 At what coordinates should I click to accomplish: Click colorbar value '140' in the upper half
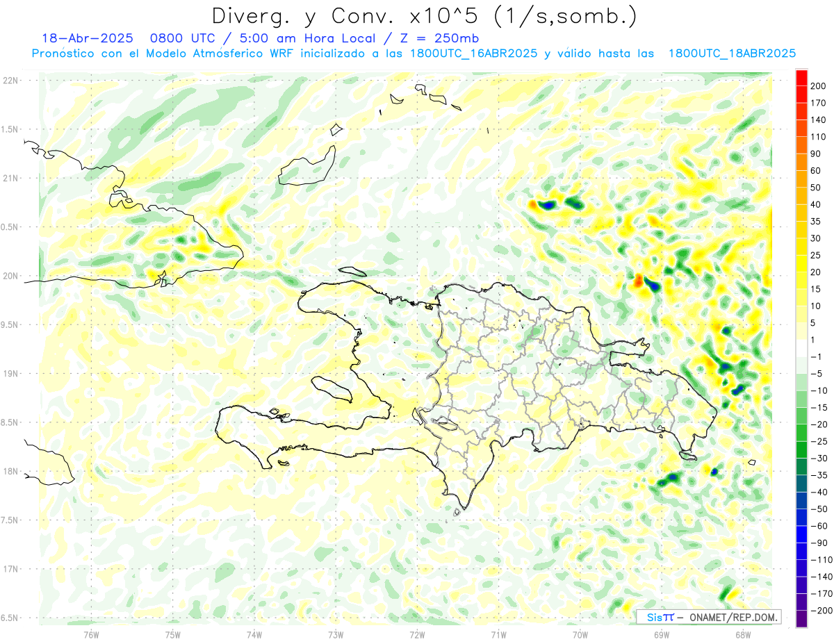point(818,120)
